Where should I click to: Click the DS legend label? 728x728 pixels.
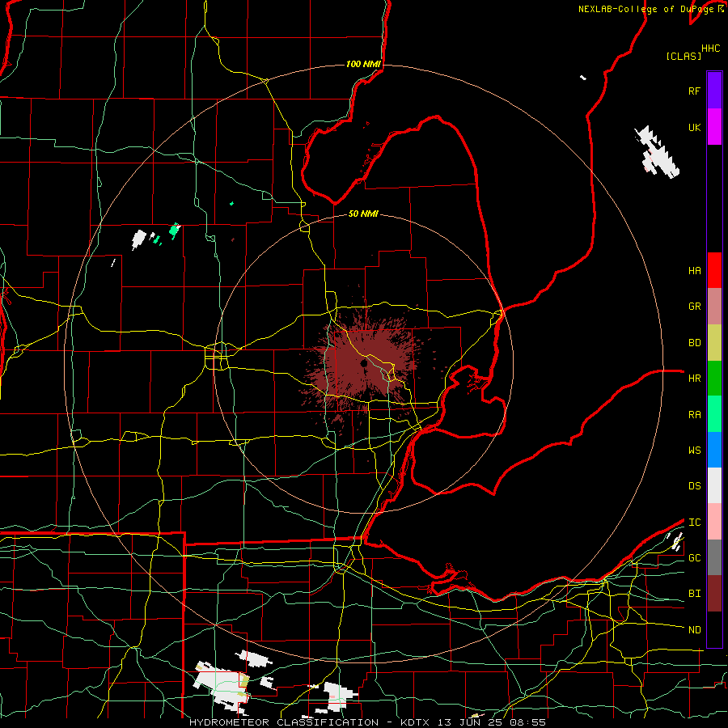(x=694, y=486)
